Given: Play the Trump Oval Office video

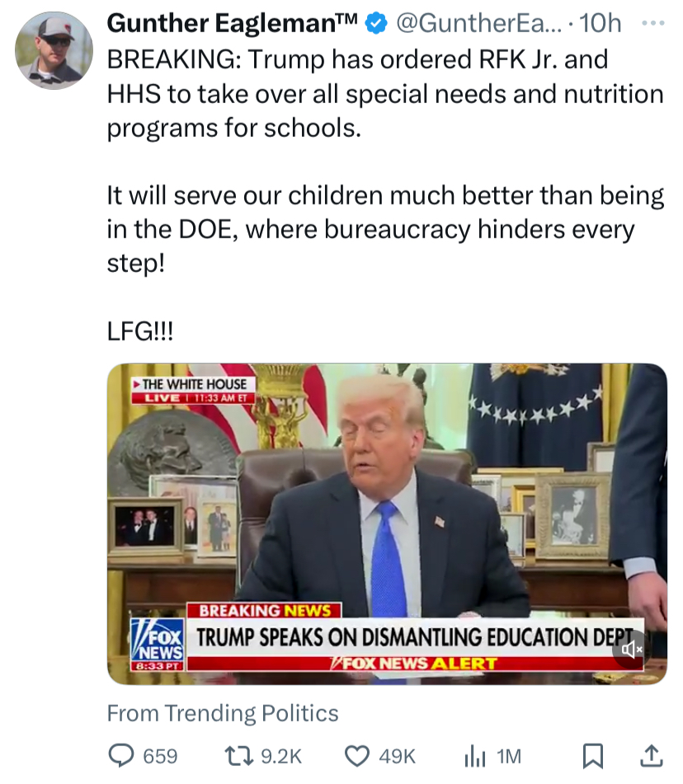Looking at the screenshot, I should coord(387,523).
